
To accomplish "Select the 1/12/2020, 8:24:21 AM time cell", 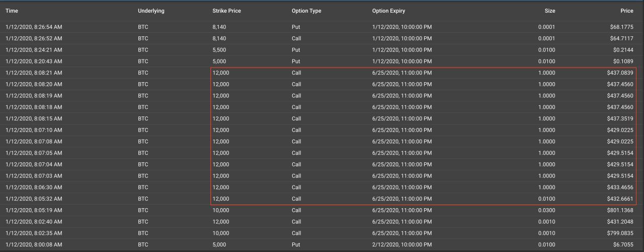I will pyautogui.click(x=34, y=50).
